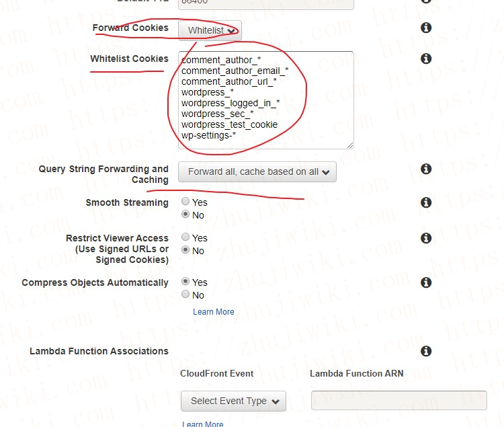Click Learn More link below Event Type
This screenshot has width=504, height=427.
coord(203,424)
